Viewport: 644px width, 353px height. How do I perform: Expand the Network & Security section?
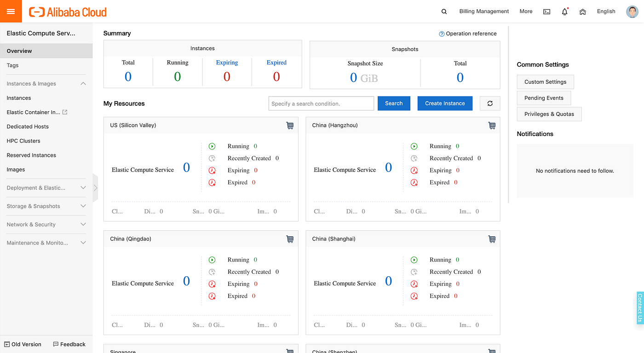pyautogui.click(x=83, y=224)
